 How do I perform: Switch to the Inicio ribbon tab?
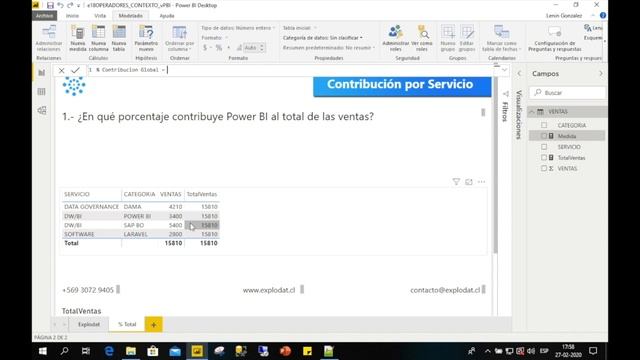click(x=72, y=16)
